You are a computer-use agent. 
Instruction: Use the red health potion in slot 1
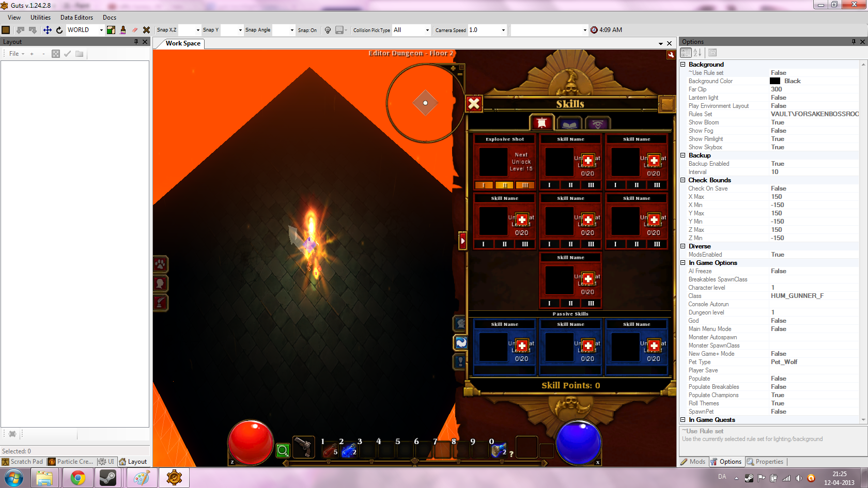[330, 450]
